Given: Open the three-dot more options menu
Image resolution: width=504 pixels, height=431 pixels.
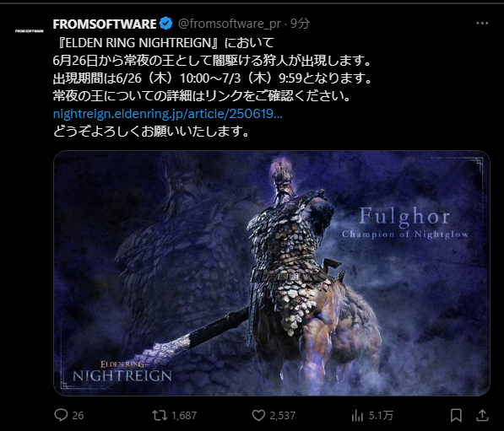Looking at the screenshot, I should point(482,24).
